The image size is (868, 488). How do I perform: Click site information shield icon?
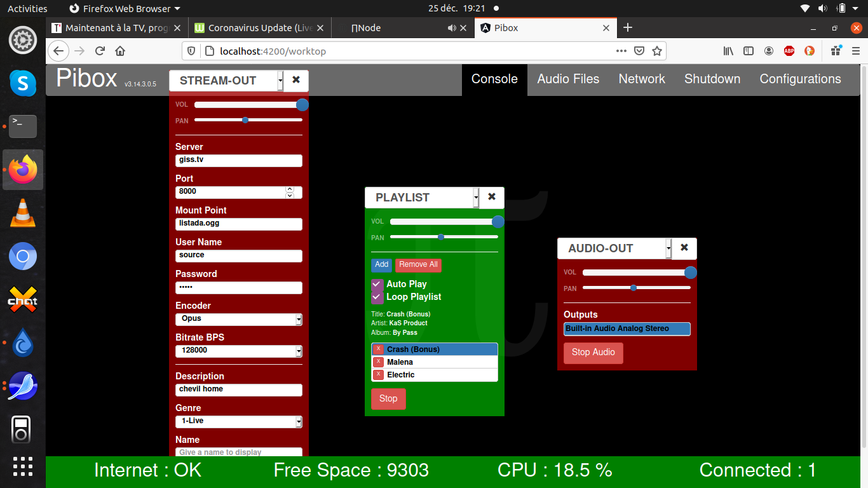191,51
